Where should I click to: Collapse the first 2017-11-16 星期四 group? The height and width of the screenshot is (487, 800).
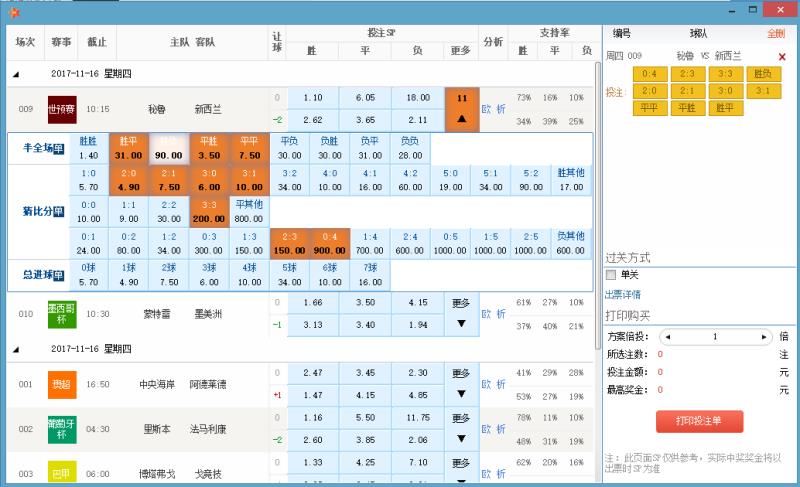(16, 74)
